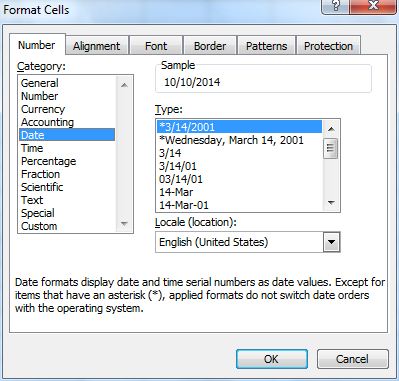Viewport: 399px width, 381px height.
Task: Choose the 03/14/01 date type
Action: point(239,179)
